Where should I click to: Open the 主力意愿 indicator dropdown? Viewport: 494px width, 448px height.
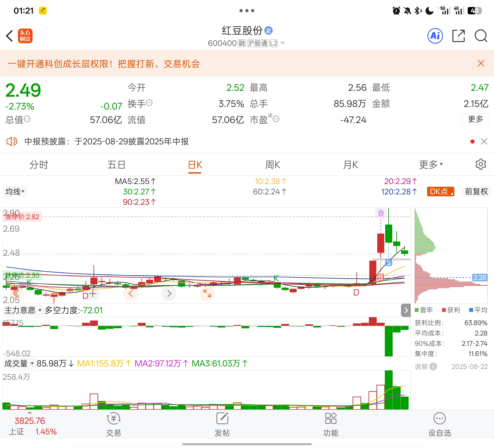(23, 310)
